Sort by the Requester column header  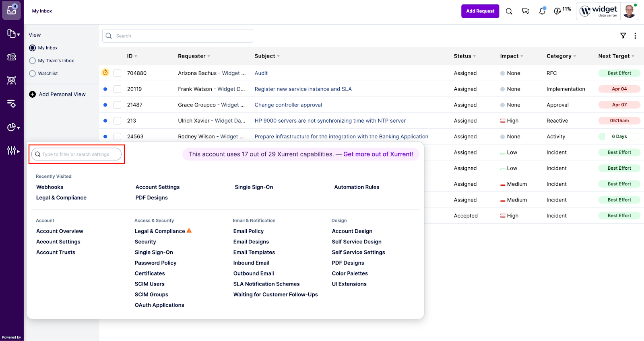194,56
